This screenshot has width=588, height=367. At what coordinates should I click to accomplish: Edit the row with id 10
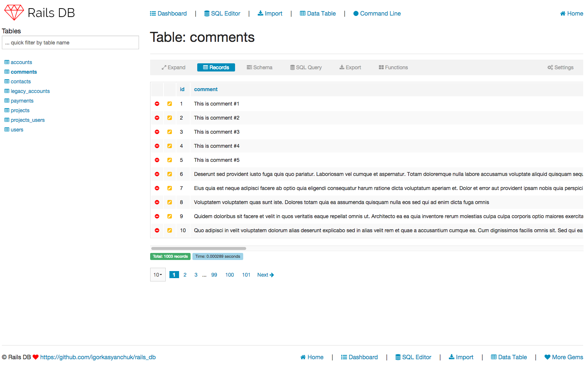169,230
